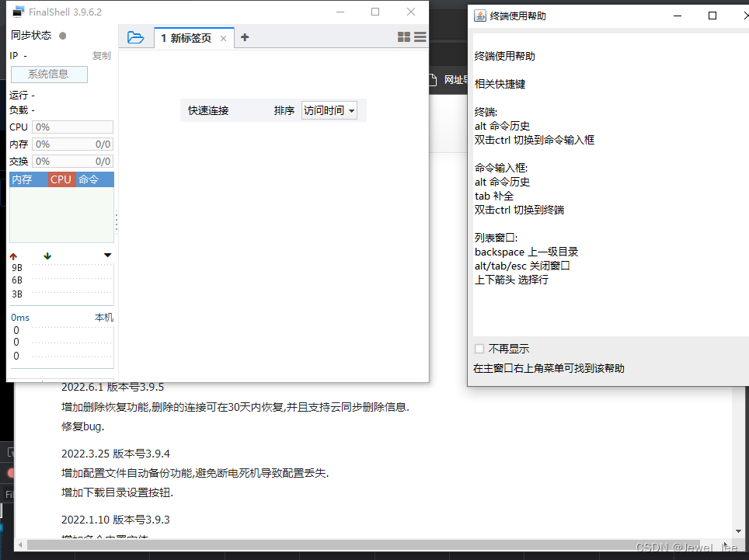This screenshot has height=560, width=749.
Task: Click the 本机 ping link
Action: click(x=104, y=318)
